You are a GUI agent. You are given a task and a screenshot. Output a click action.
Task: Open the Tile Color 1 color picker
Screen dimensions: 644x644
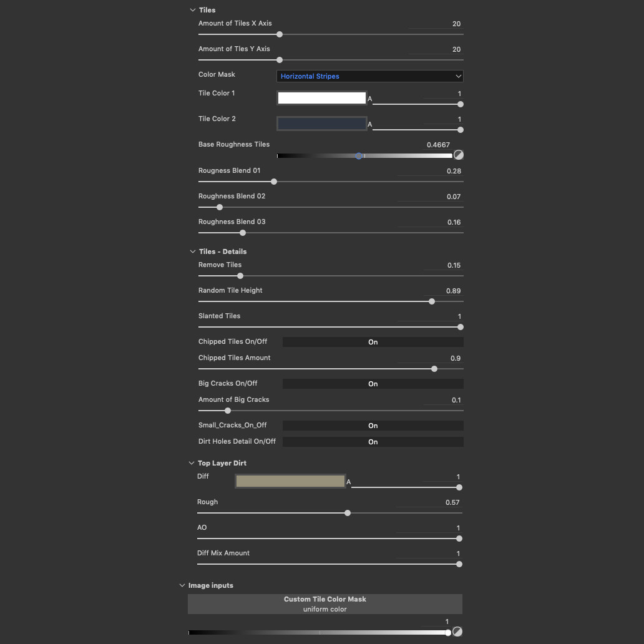click(x=321, y=97)
